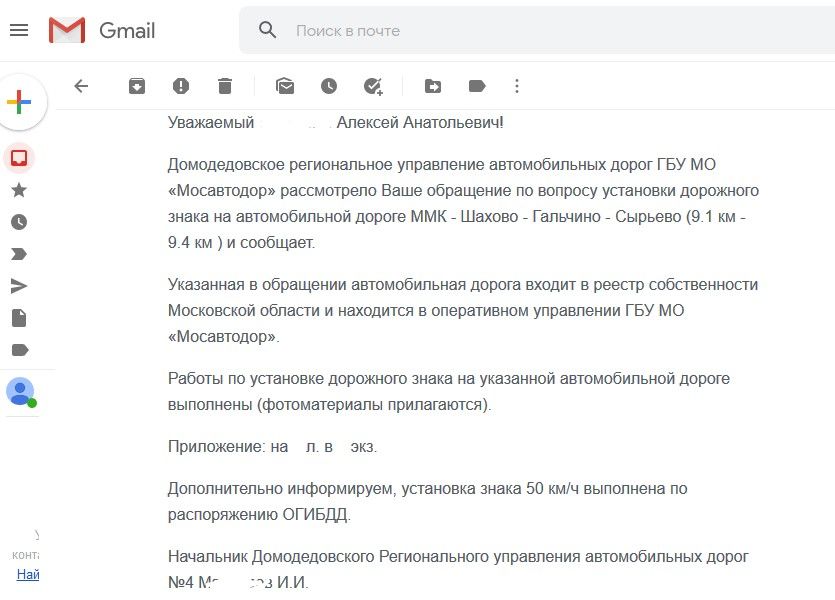
Task: Open the main hamburger menu
Action: tap(19, 30)
